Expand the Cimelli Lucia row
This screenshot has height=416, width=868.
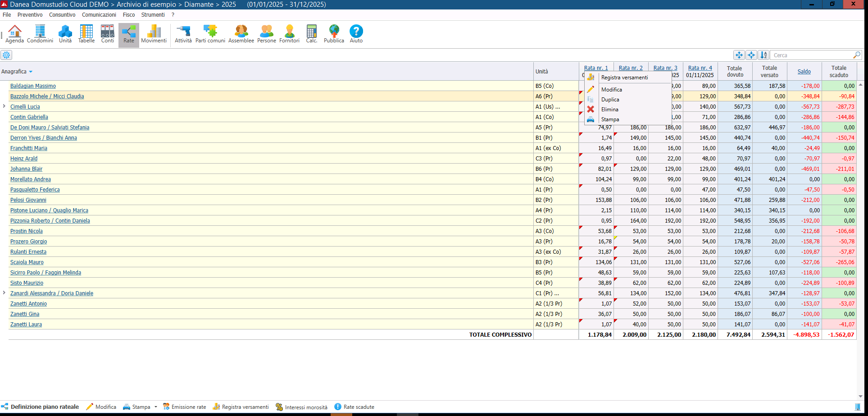[4, 106]
